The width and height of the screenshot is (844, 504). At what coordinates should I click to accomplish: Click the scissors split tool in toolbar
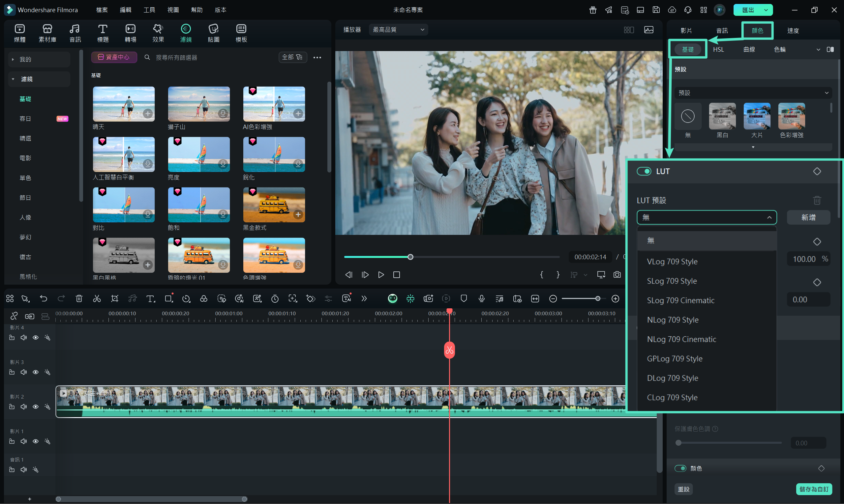(x=97, y=298)
